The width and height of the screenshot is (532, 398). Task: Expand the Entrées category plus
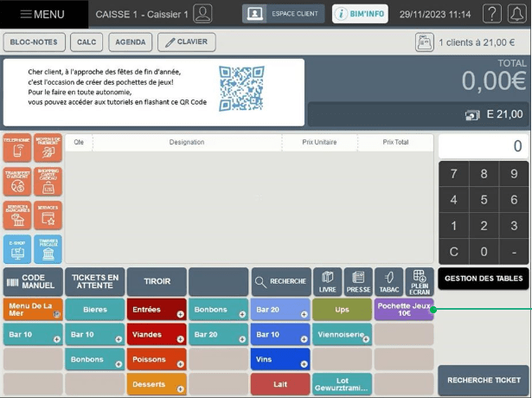(181, 315)
